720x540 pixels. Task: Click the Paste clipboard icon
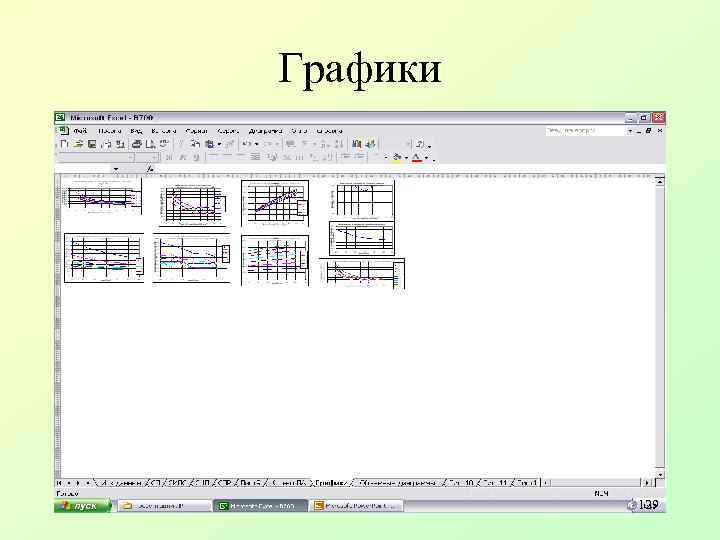tap(209, 144)
